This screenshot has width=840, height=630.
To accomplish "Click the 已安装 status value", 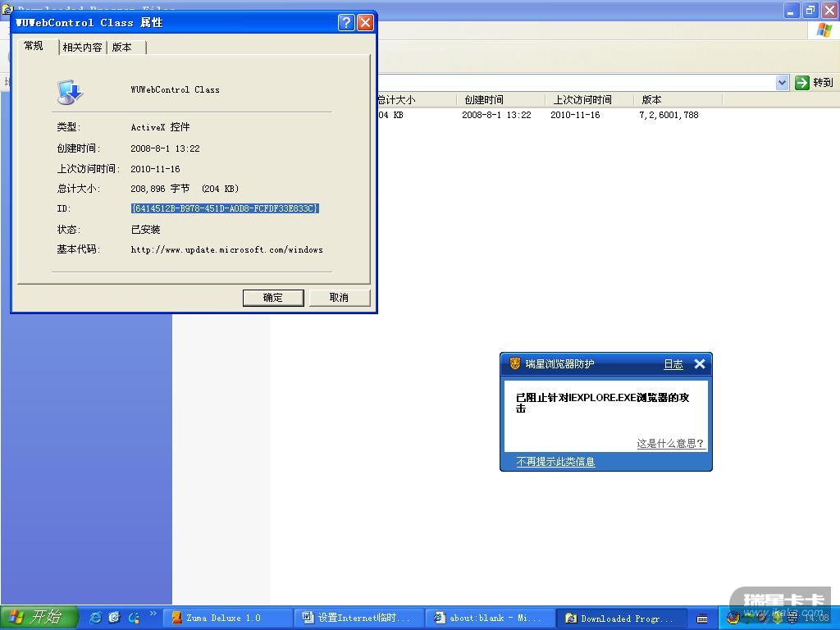I will pyautogui.click(x=146, y=230).
